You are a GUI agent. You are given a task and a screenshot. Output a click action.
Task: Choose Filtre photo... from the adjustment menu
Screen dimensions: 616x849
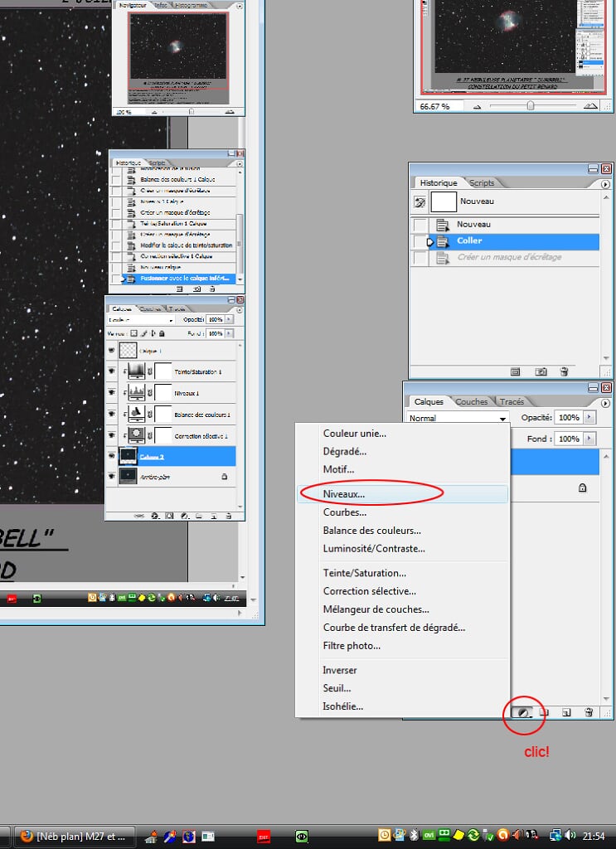click(402, 645)
